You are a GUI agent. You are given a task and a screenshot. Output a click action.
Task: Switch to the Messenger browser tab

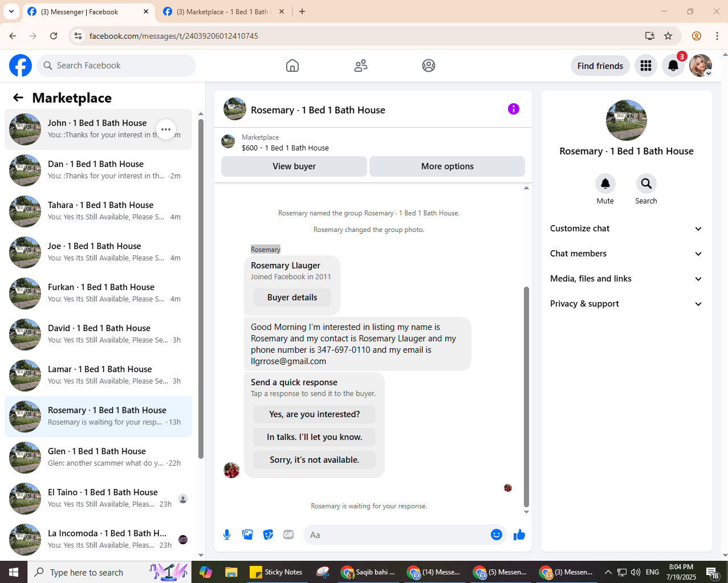pyautogui.click(x=88, y=11)
